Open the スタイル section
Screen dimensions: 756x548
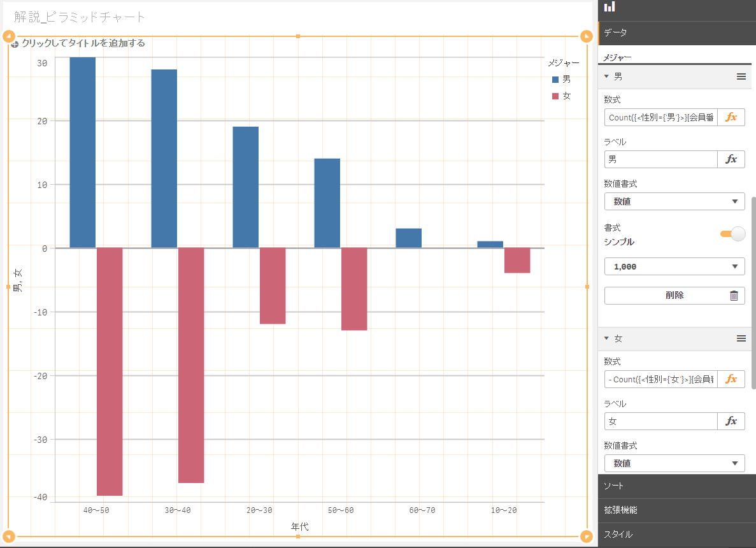coord(676,535)
